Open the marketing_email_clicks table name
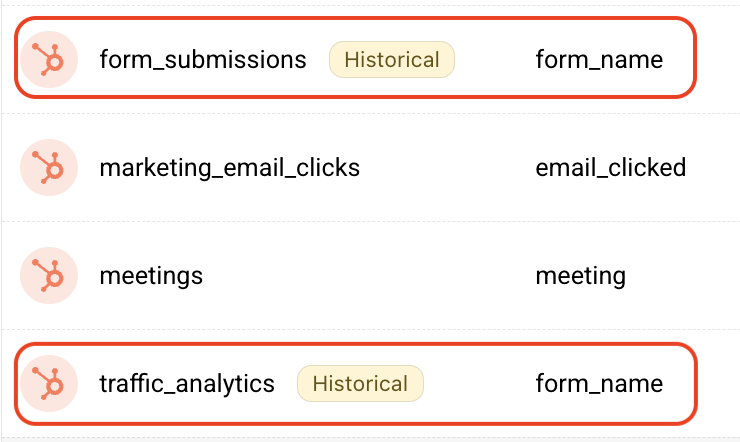Screen dimensions: 740x442 229,168
